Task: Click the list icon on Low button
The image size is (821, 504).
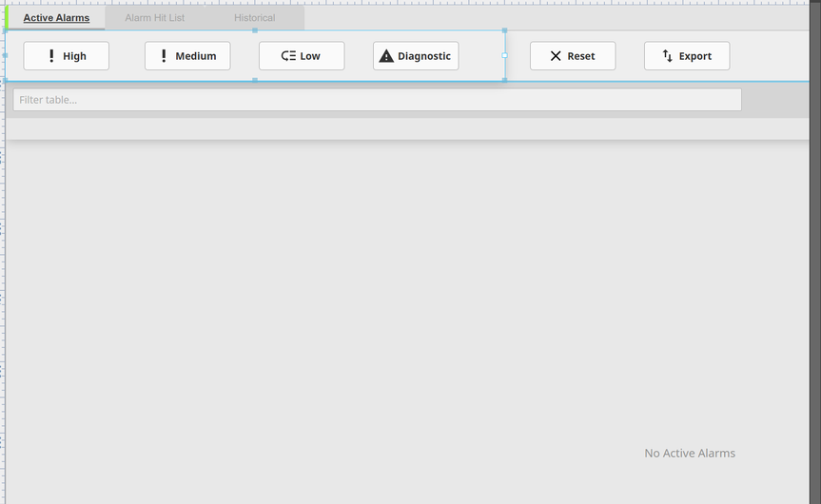Action: [288, 56]
